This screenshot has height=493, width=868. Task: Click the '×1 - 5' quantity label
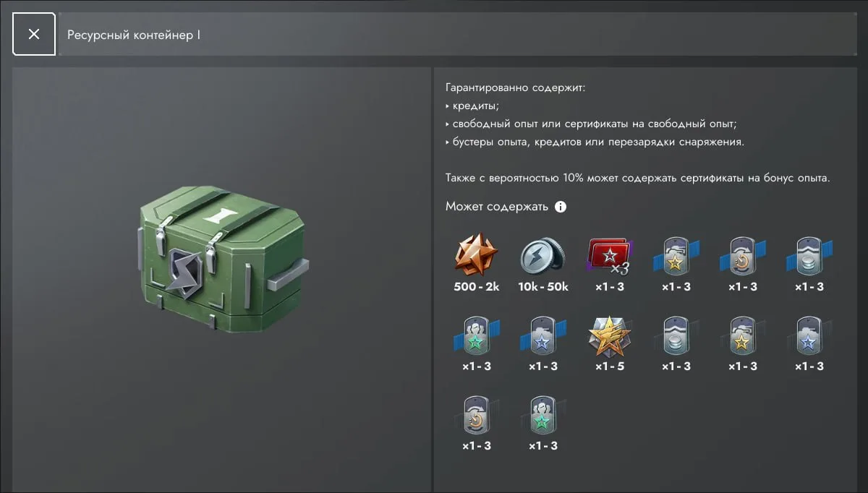[610, 366]
